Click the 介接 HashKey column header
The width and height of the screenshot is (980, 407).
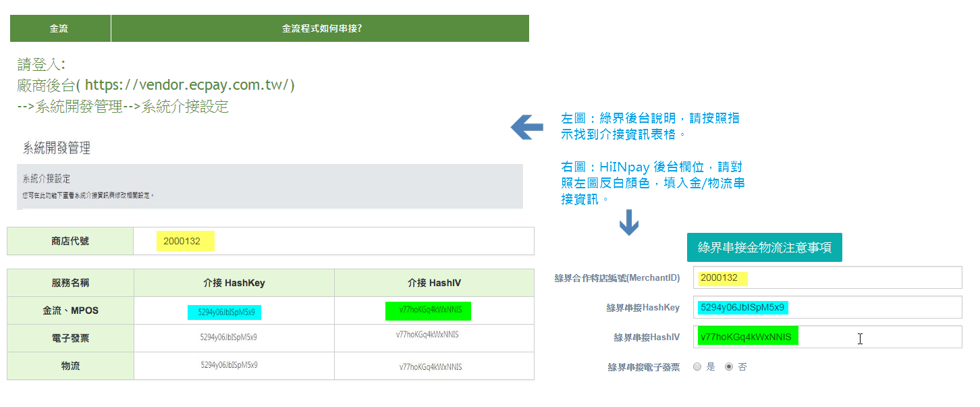coord(234,283)
